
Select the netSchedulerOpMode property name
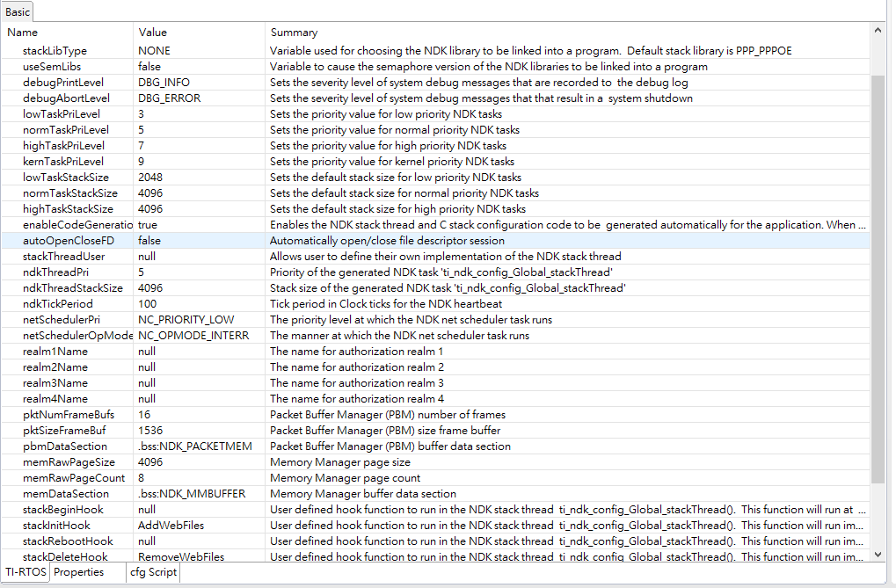[x=77, y=336]
